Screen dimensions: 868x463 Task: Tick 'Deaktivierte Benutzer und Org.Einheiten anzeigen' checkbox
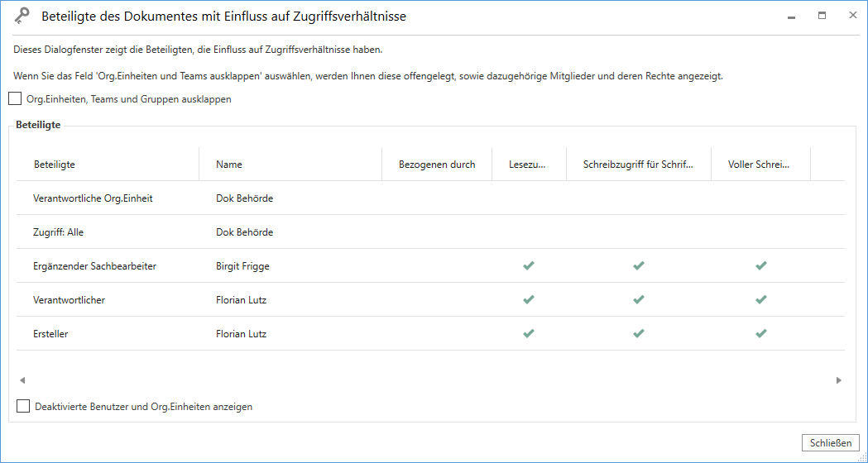[23, 407]
